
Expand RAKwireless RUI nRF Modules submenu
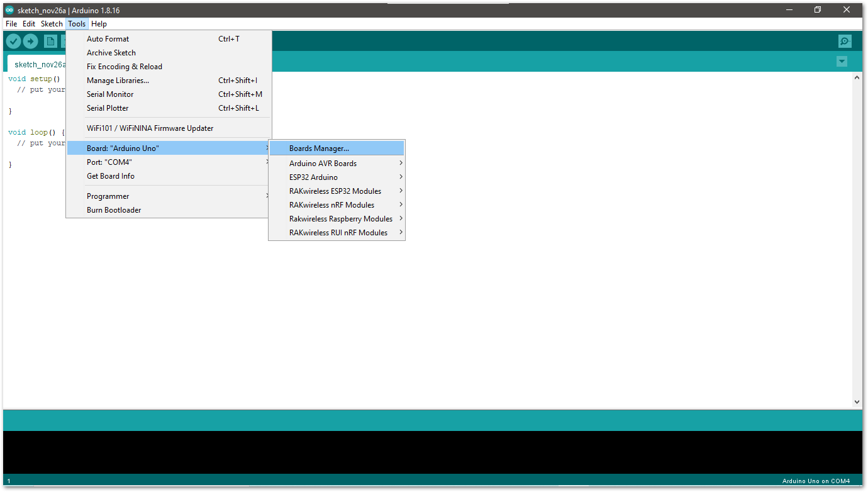point(337,233)
